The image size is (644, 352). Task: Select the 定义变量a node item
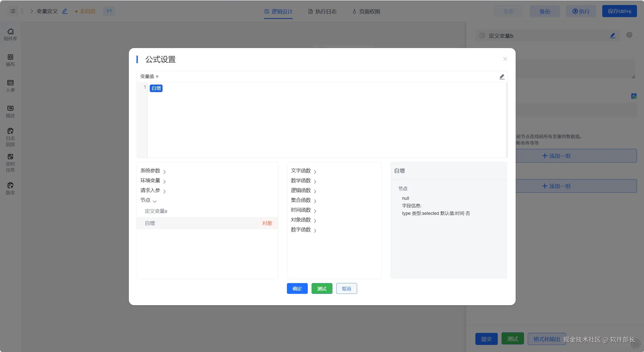point(156,211)
